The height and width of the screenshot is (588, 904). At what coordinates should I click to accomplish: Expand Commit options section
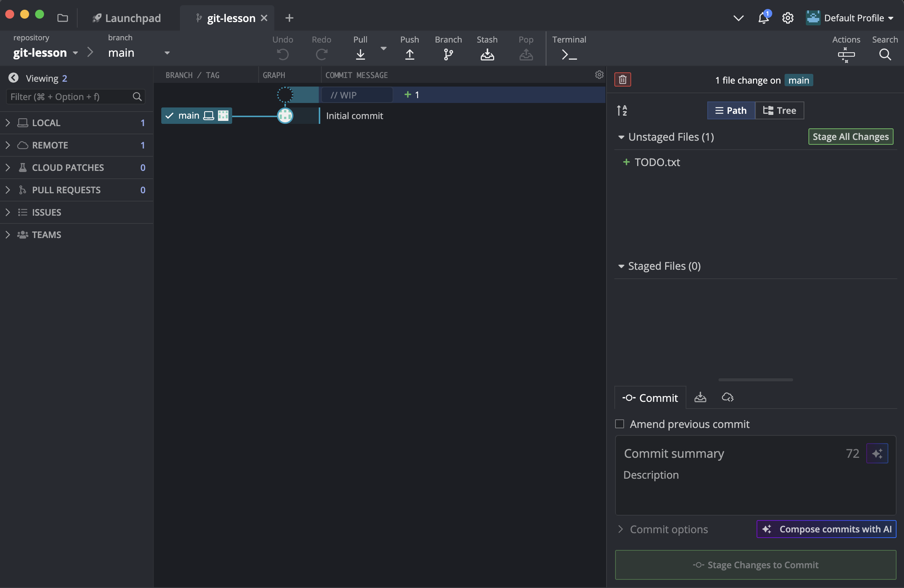(x=621, y=529)
